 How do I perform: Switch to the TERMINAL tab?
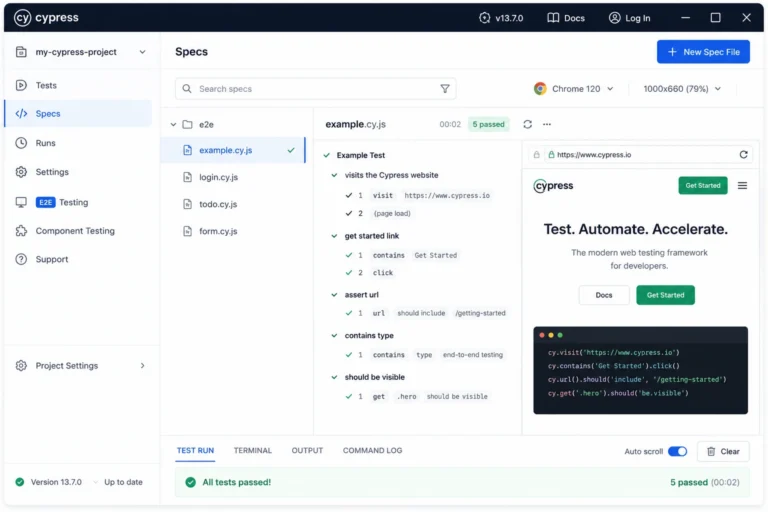[x=253, y=451]
